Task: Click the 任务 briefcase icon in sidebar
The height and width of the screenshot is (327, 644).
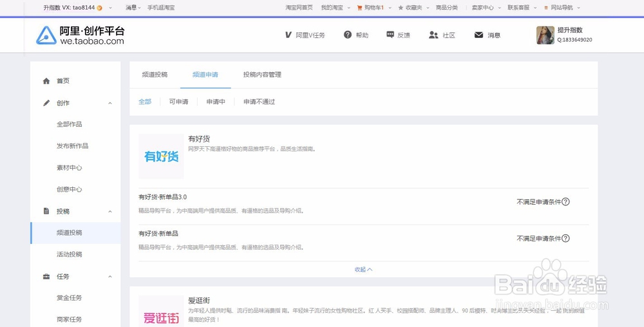Action: pyautogui.click(x=46, y=277)
